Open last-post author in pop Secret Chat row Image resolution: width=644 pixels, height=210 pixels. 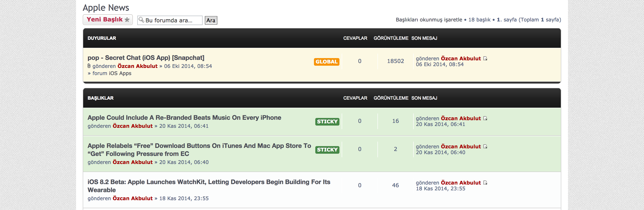(x=461, y=59)
